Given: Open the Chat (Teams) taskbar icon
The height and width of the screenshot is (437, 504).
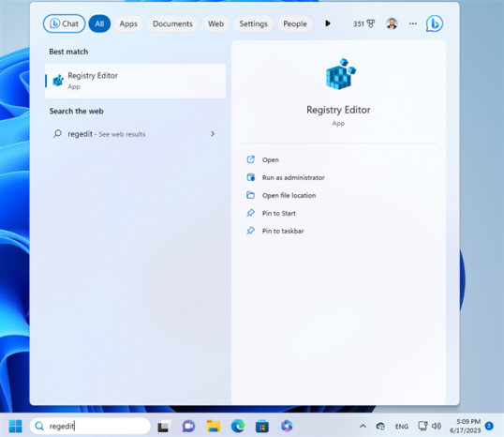Looking at the screenshot, I should 188,426.
